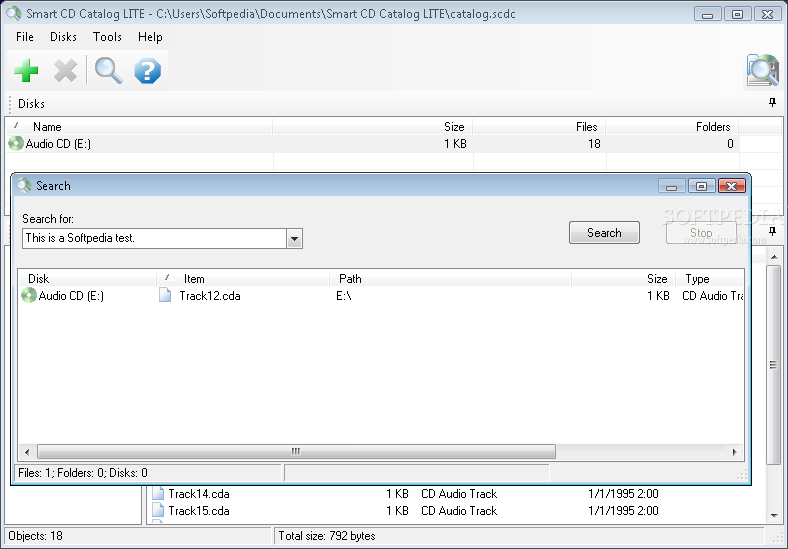Click the catalog logo icon at toolbar right
Image resolution: width=788 pixels, height=549 pixels.
(x=762, y=70)
